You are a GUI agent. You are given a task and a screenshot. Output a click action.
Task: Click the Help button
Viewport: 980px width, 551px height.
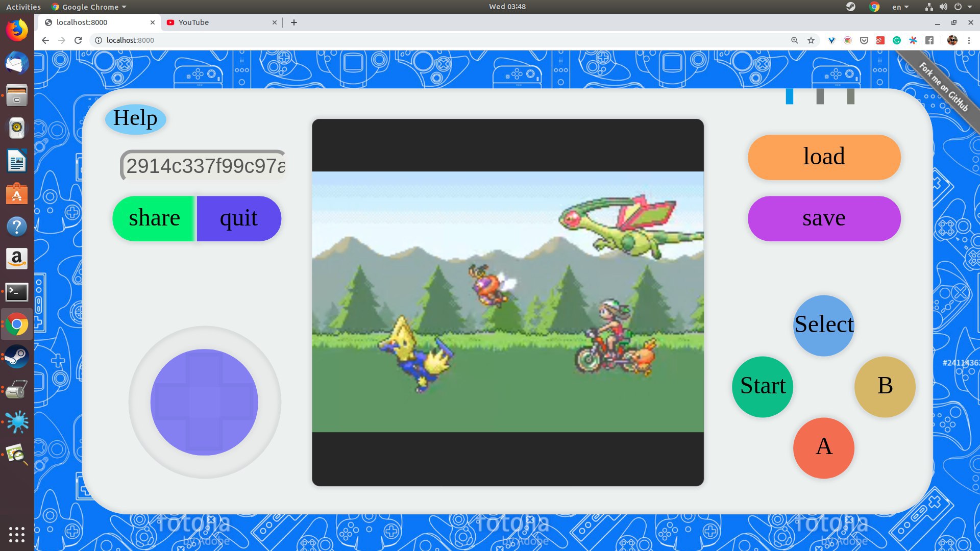coord(135,118)
